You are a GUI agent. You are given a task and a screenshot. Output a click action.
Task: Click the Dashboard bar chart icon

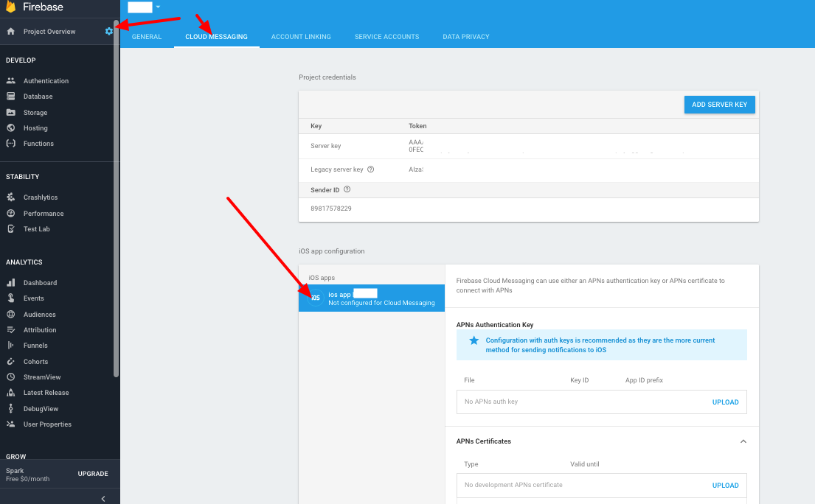(10, 282)
